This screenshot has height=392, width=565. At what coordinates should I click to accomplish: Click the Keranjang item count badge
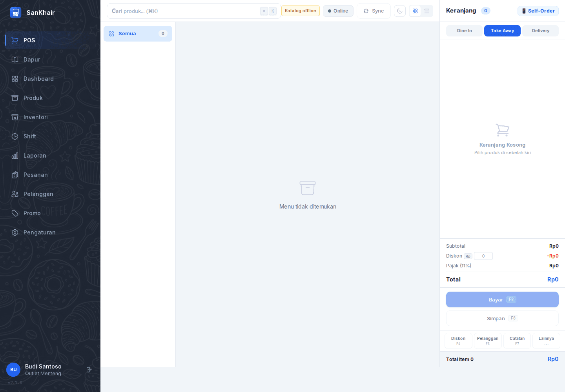point(486,11)
